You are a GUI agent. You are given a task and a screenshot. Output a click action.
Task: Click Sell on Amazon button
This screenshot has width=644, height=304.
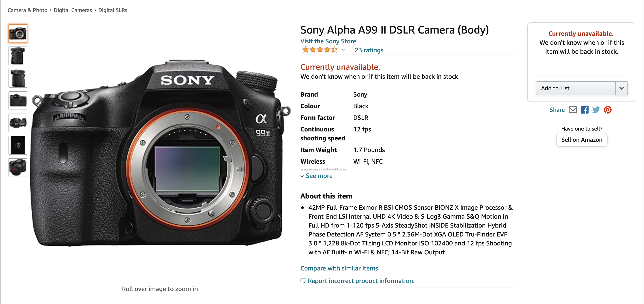(x=582, y=140)
